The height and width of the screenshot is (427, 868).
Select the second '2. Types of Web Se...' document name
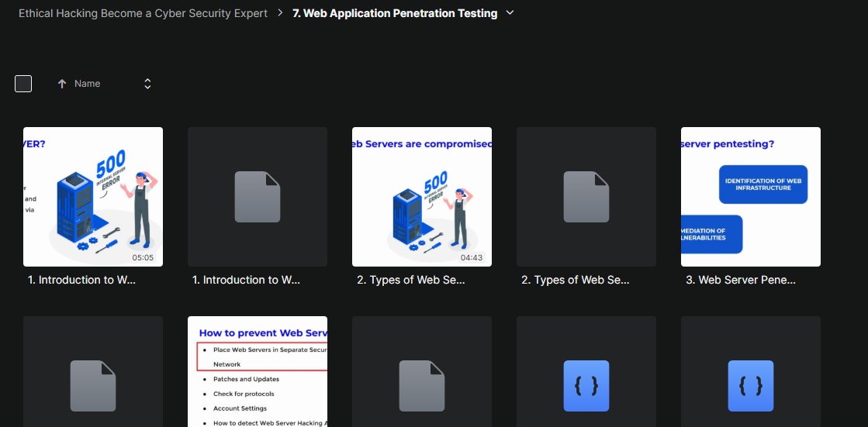point(575,280)
